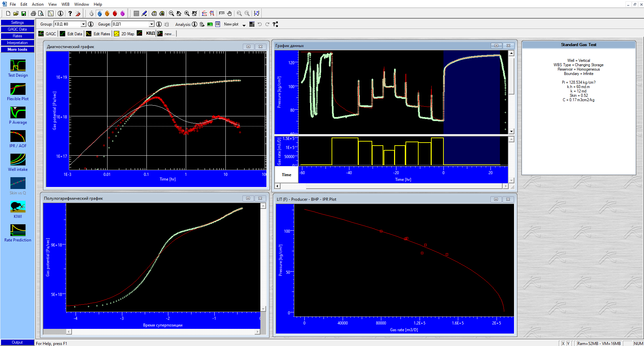Open the Flexible Plot tool

point(18,92)
